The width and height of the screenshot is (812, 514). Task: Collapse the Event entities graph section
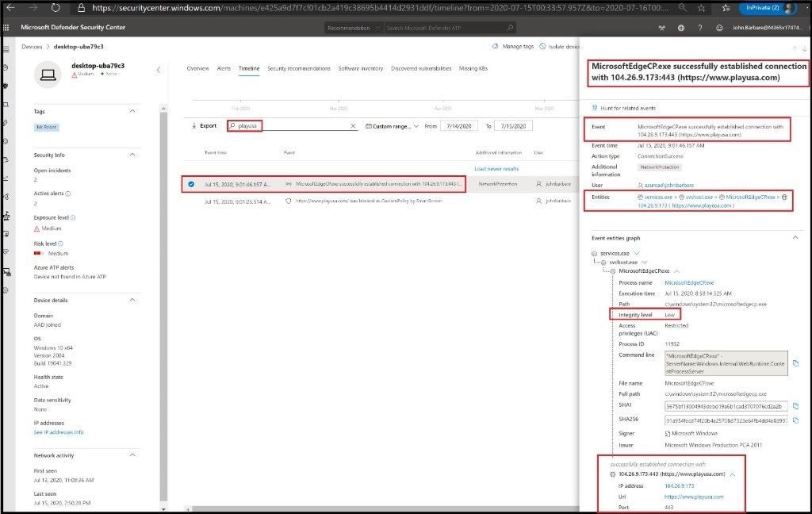pos(795,238)
